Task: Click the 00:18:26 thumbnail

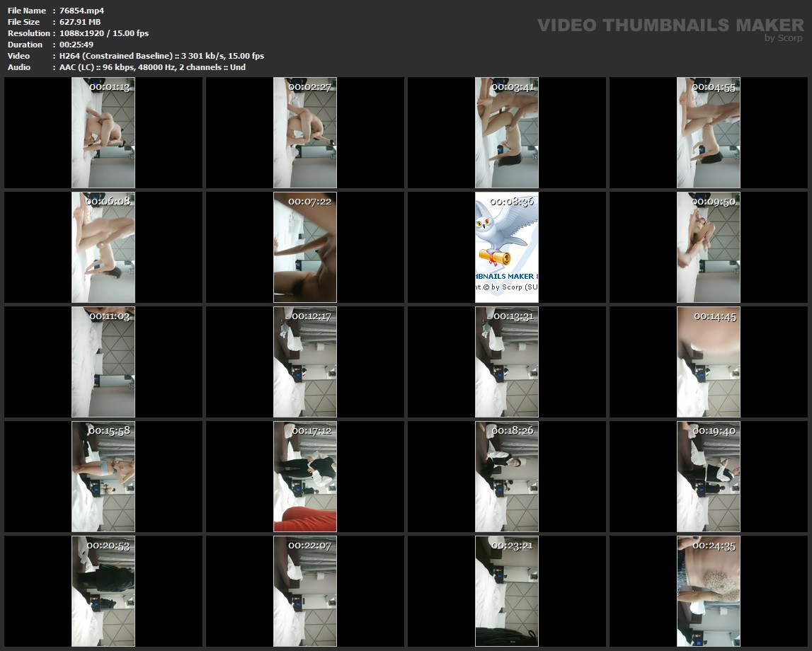Action: click(x=507, y=476)
